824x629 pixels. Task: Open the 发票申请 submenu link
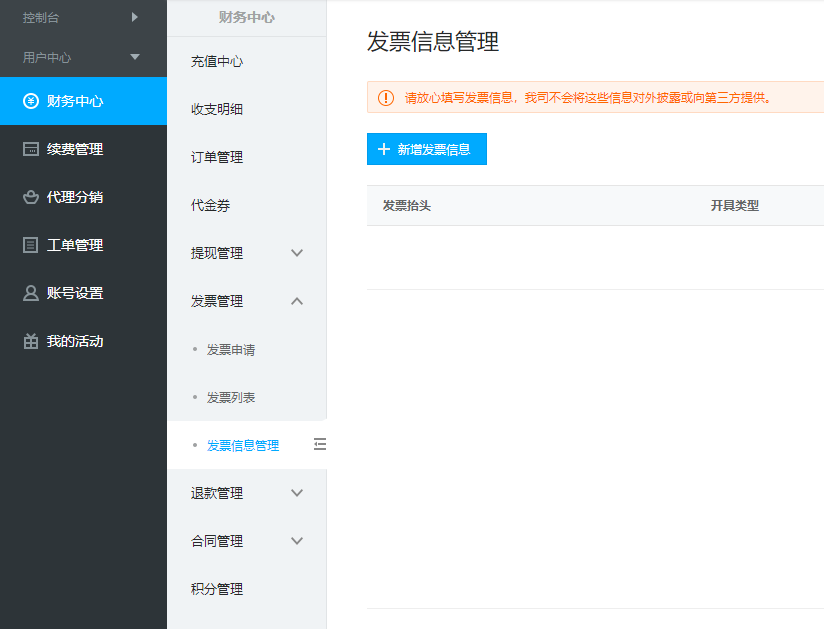231,350
